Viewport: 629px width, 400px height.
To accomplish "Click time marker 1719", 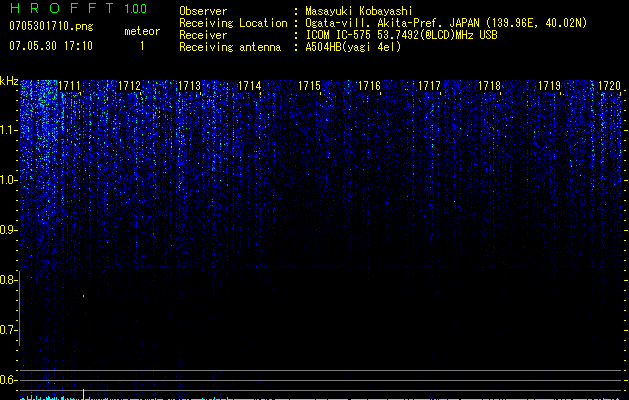I will [549, 86].
